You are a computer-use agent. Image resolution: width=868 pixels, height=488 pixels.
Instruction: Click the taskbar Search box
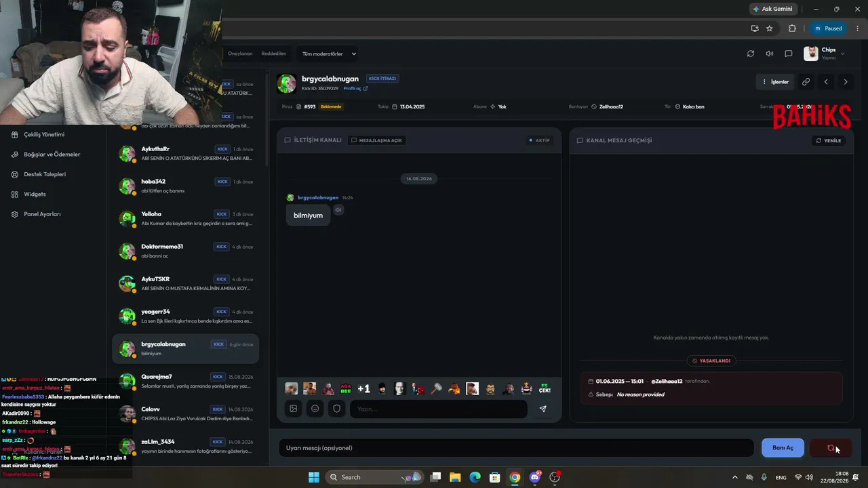(374, 477)
